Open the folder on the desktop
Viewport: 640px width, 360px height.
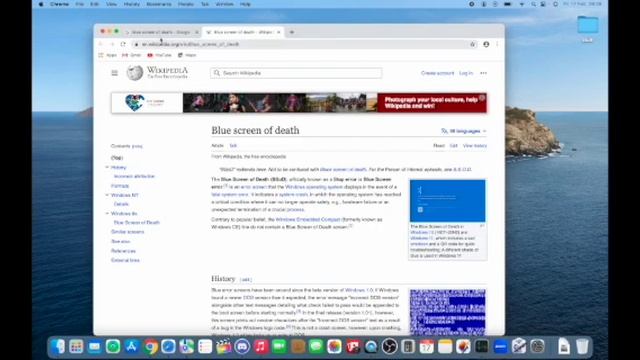(x=588, y=25)
